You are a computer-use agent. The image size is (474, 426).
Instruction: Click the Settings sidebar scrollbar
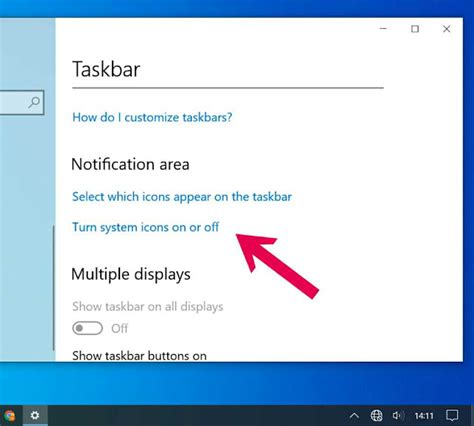[x=53, y=288]
